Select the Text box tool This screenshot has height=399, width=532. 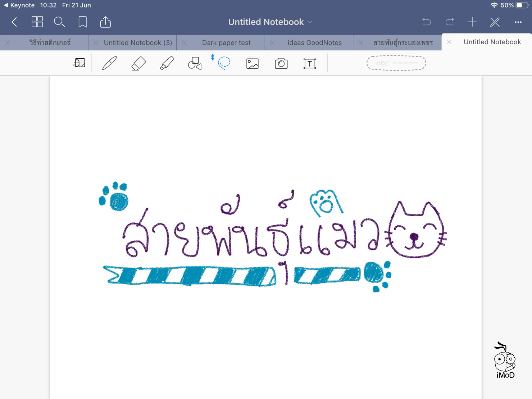coord(309,64)
